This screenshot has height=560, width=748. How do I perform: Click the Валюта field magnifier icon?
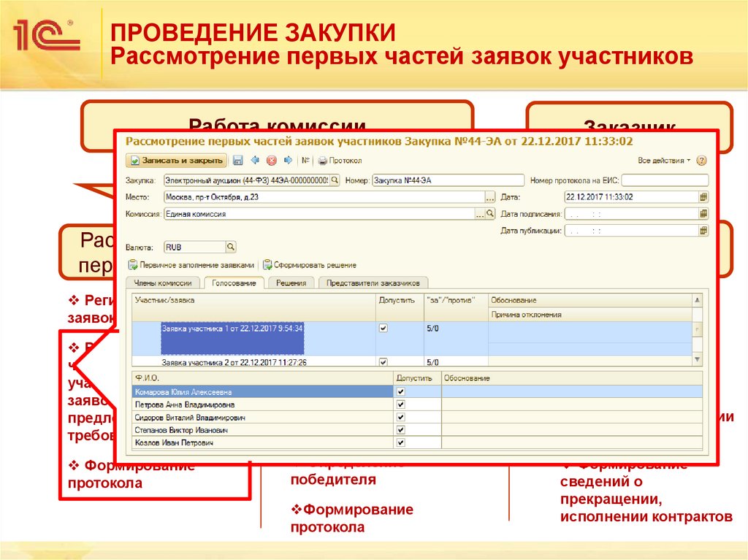(231, 246)
